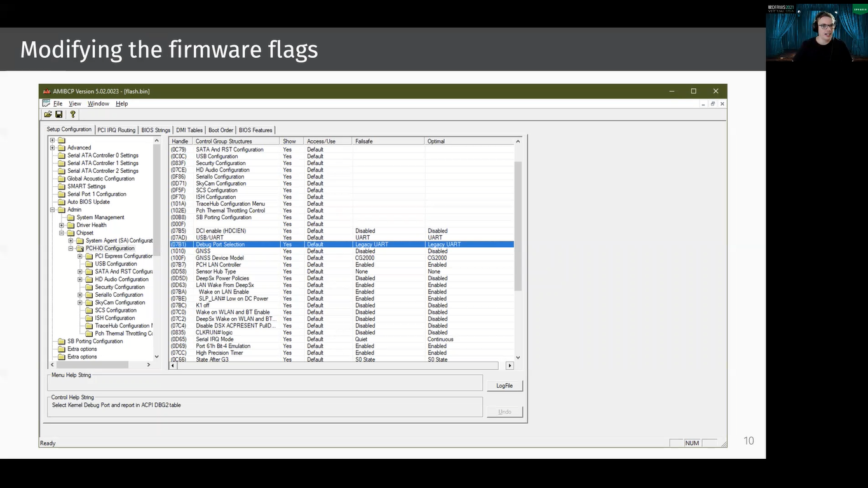The height and width of the screenshot is (488, 868).
Task: Switch to the Boot Order tab
Action: click(x=220, y=130)
